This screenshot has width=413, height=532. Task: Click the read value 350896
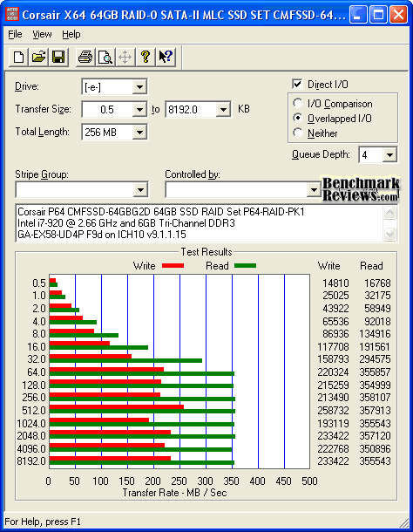375,449
